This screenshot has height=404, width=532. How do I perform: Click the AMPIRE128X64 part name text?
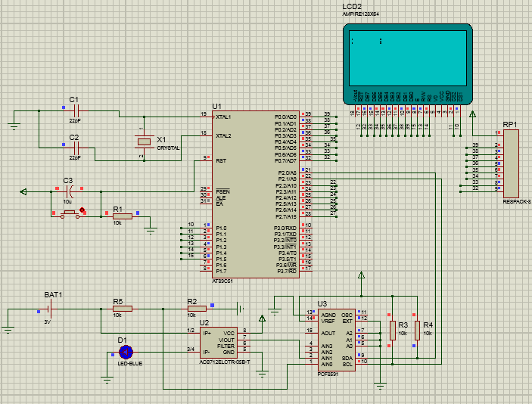[x=361, y=14]
